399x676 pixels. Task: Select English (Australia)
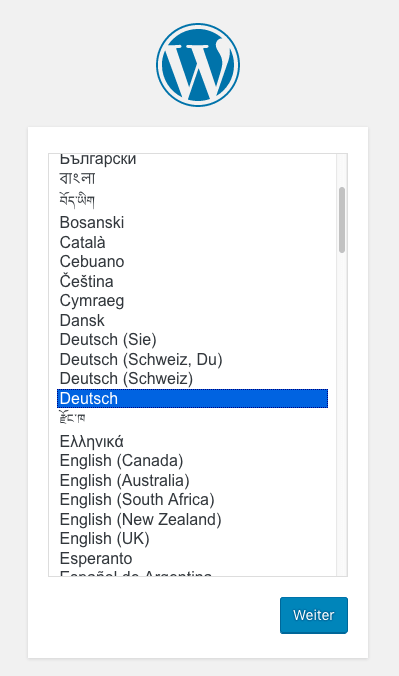coord(192,480)
